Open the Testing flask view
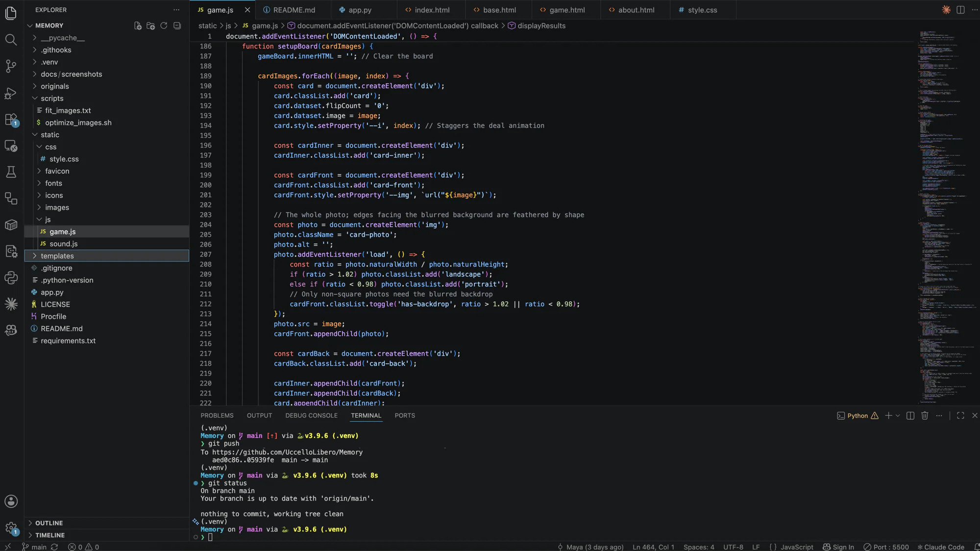 (x=11, y=172)
